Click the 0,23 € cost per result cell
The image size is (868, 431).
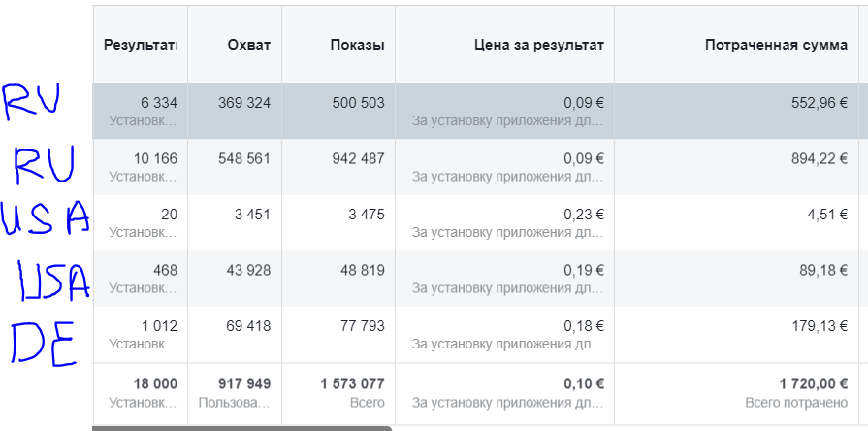pos(584,215)
